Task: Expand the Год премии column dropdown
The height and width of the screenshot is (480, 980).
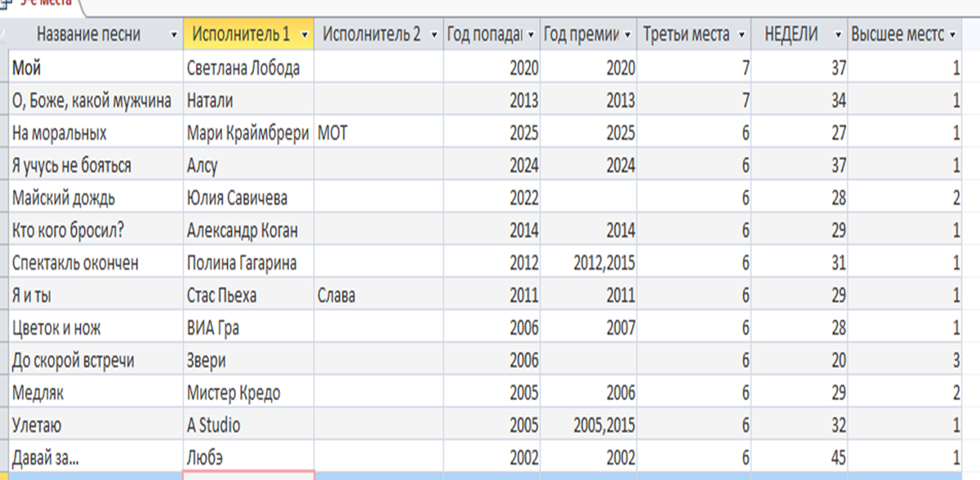Action: point(626,35)
